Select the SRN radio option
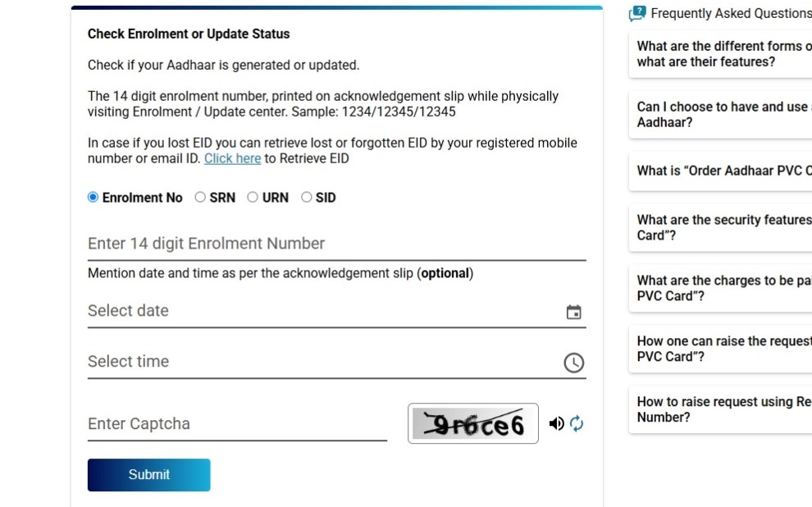The image size is (812, 507). click(x=200, y=198)
